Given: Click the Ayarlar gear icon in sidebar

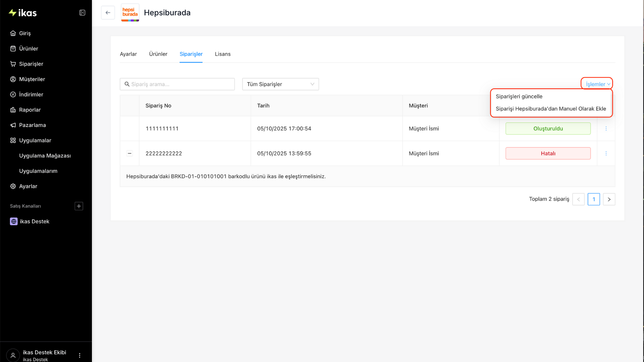Looking at the screenshot, I should (x=13, y=186).
